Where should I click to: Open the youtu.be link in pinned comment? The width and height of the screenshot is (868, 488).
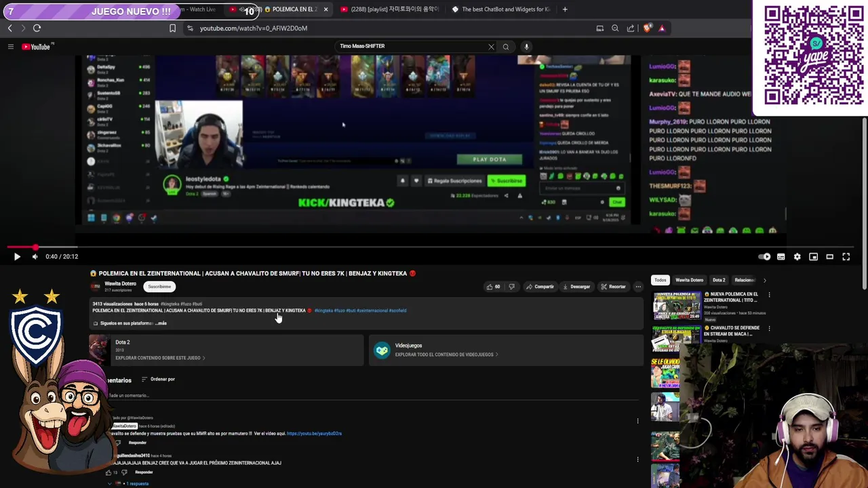pos(314,434)
